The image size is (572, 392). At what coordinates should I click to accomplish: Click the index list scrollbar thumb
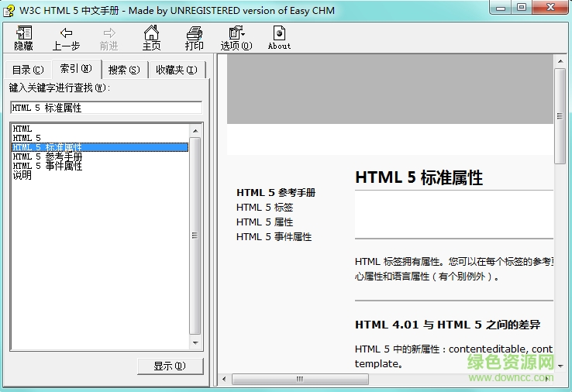(x=195, y=236)
